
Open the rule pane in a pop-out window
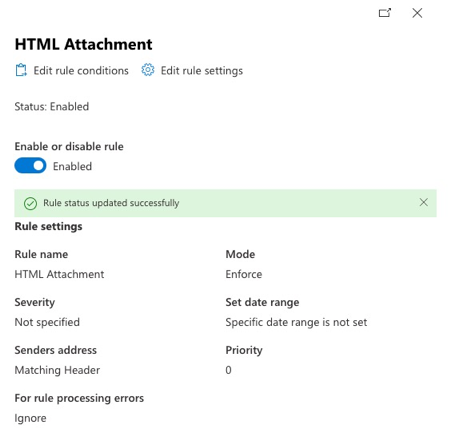tap(385, 13)
